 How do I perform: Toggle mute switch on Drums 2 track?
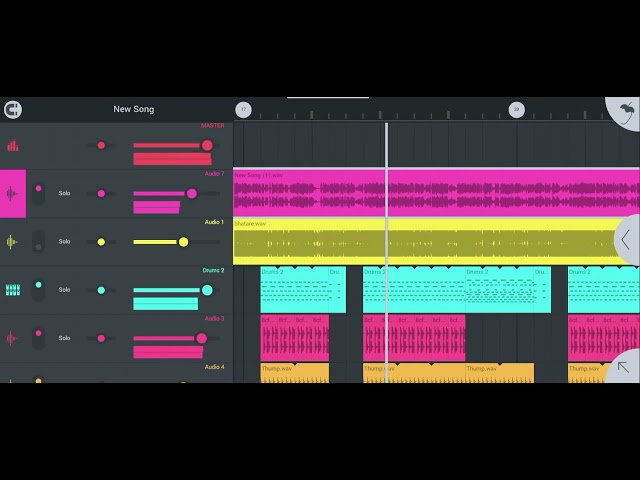pyautogui.click(x=38, y=290)
